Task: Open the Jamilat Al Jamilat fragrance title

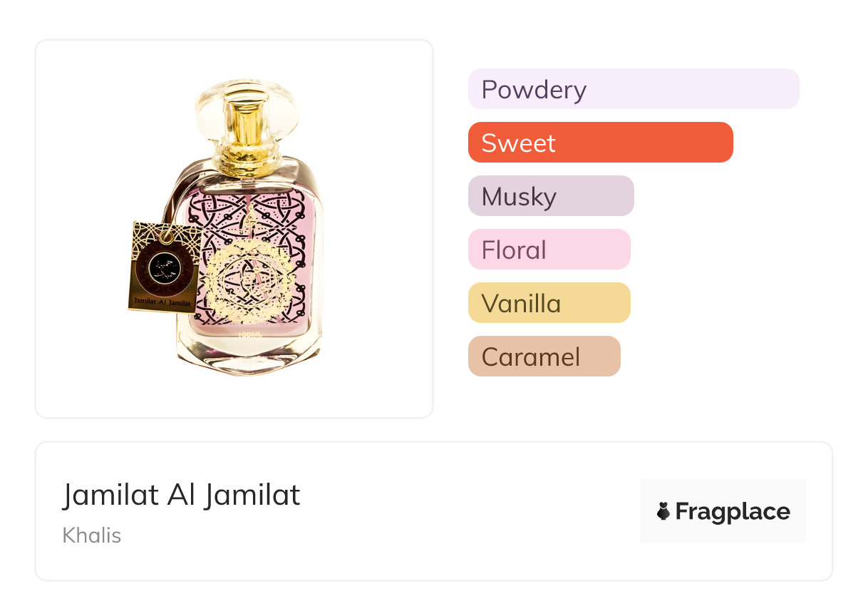Action: click(181, 495)
